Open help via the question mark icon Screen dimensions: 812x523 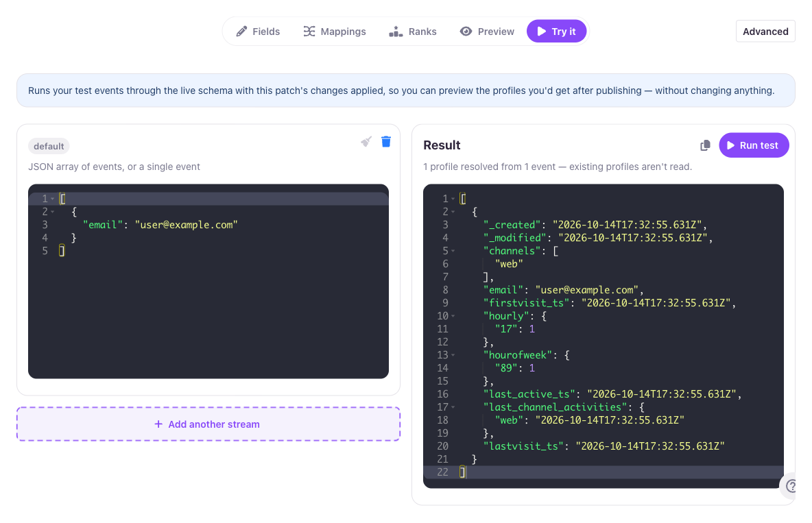(791, 486)
